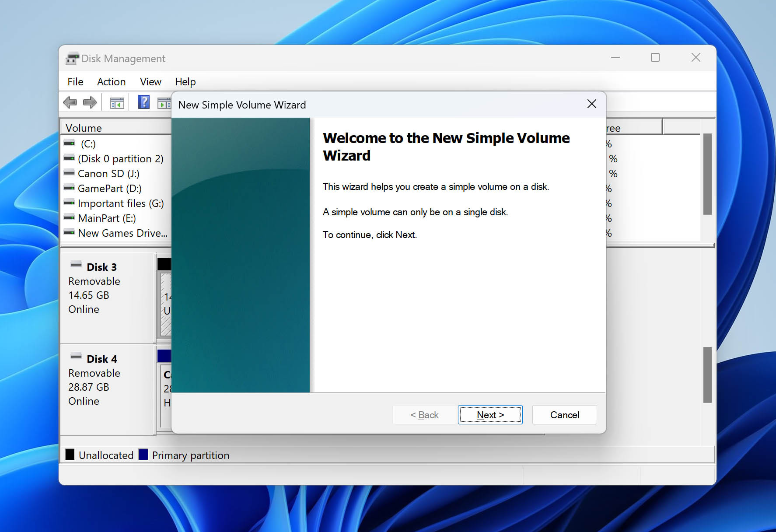Click the drive icon beside Canon SD (J:)

pyautogui.click(x=69, y=173)
